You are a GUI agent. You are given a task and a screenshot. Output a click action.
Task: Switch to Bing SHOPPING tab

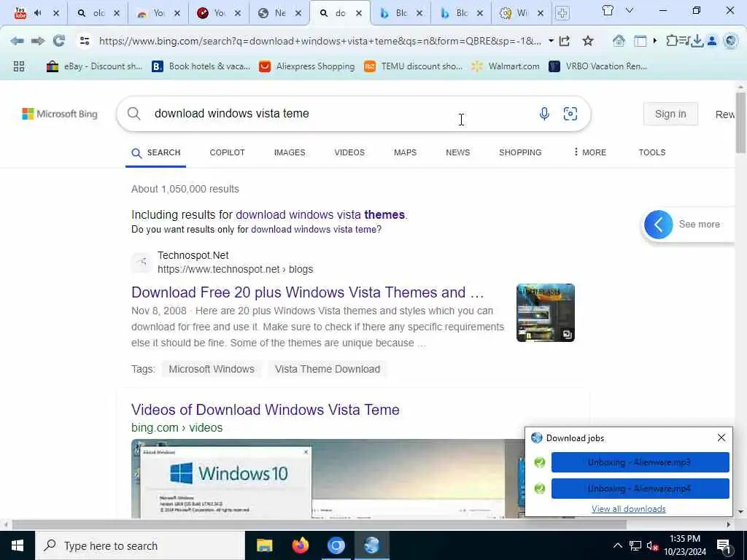click(520, 152)
